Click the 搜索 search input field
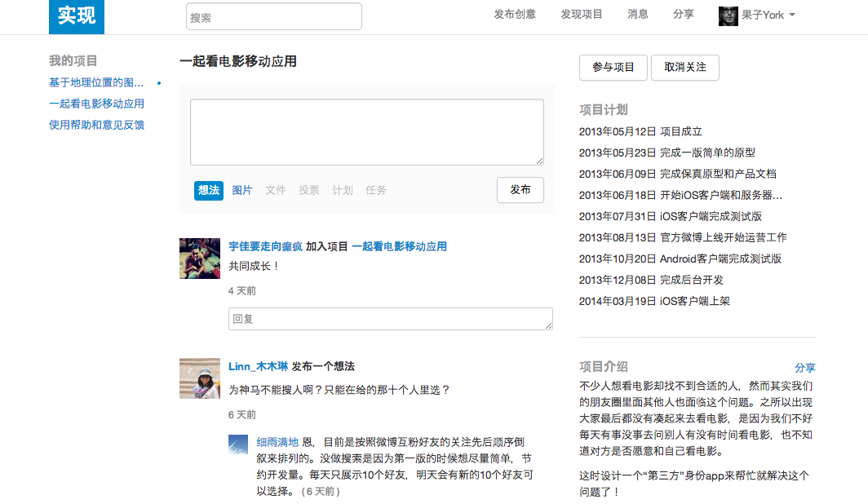The width and height of the screenshot is (868, 504). (273, 15)
